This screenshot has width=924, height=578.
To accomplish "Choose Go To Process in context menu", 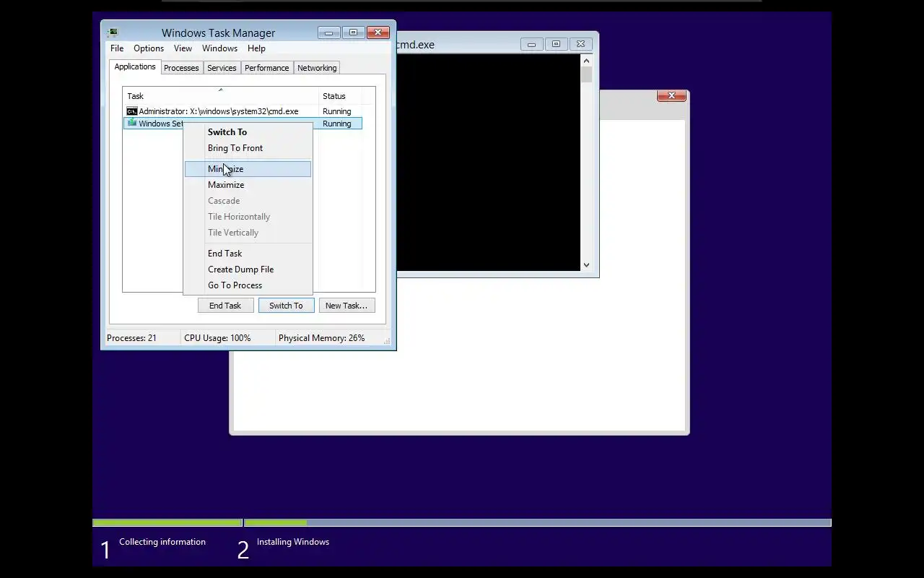I will tap(248, 285).
